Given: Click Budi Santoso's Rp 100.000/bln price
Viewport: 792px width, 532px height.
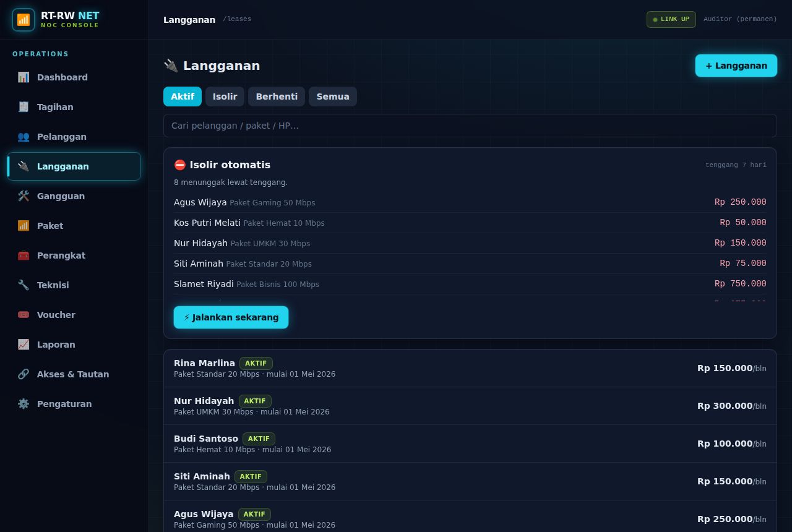Looking at the screenshot, I should coord(732,444).
